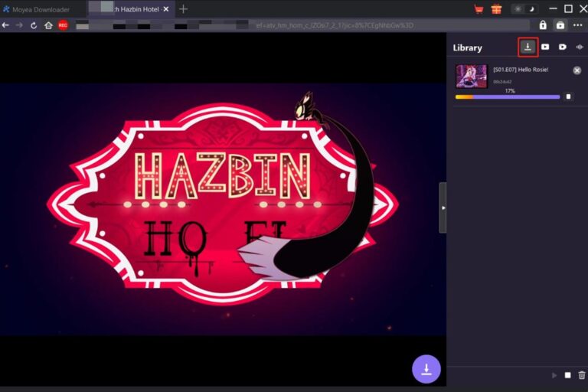Click the padlock icon in address bar
The width and height of the screenshot is (588, 392).
coord(543,25)
